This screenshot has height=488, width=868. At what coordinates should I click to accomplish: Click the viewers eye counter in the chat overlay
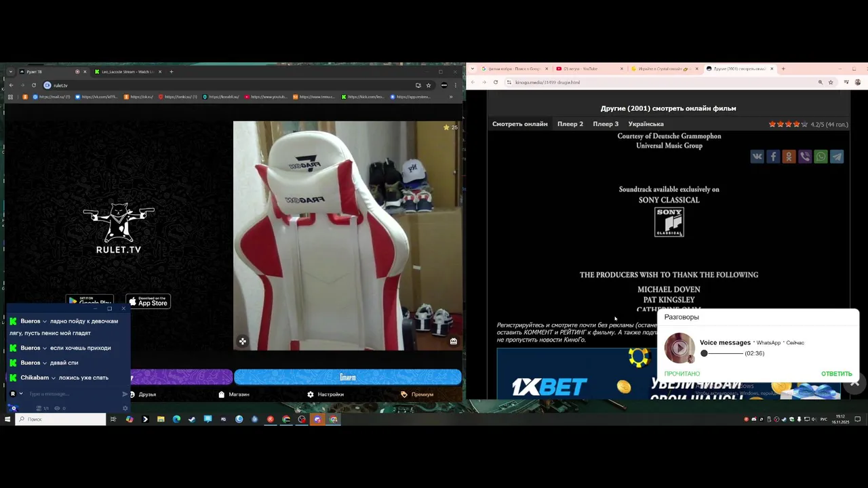click(x=60, y=408)
